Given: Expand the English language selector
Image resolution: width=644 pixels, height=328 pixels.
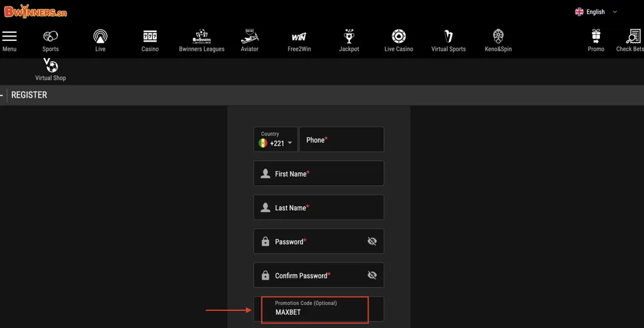Looking at the screenshot, I should 596,12.
